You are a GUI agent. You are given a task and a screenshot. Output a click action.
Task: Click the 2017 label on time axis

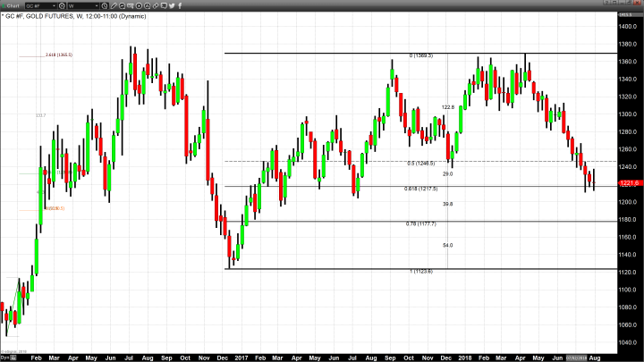tap(241, 358)
